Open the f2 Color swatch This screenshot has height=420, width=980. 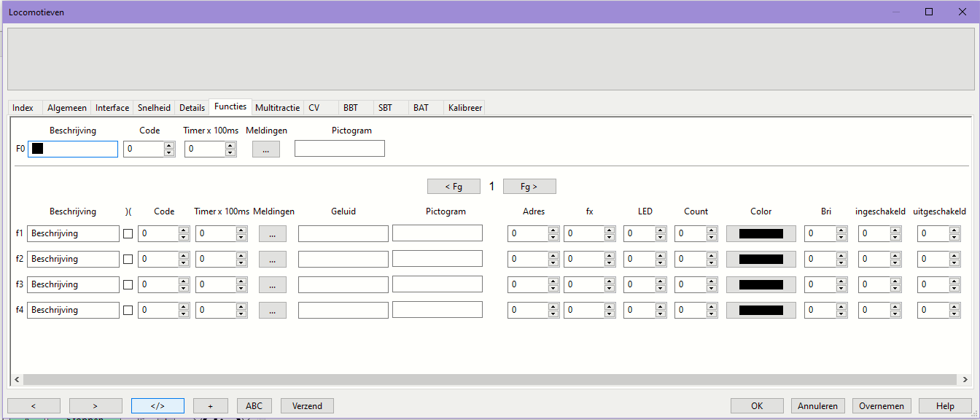pos(761,260)
